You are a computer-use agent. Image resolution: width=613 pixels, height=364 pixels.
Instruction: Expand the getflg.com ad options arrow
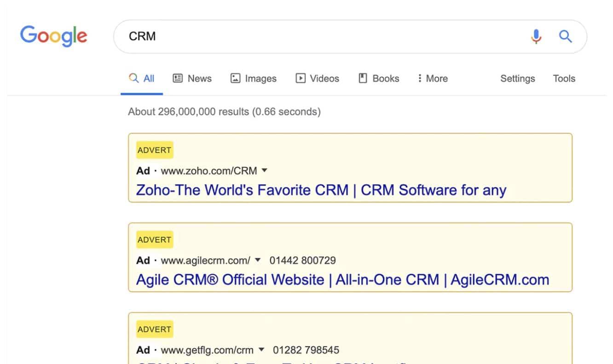coord(262,349)
